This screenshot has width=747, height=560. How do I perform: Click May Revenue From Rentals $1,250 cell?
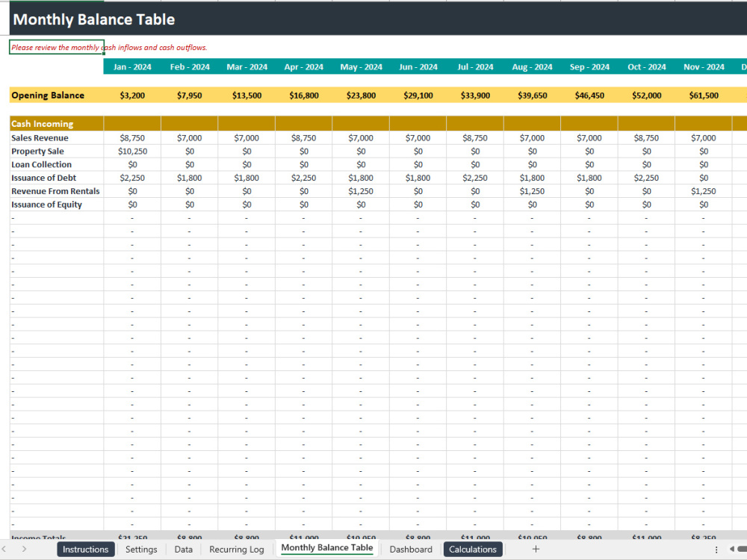coord(361,191)
